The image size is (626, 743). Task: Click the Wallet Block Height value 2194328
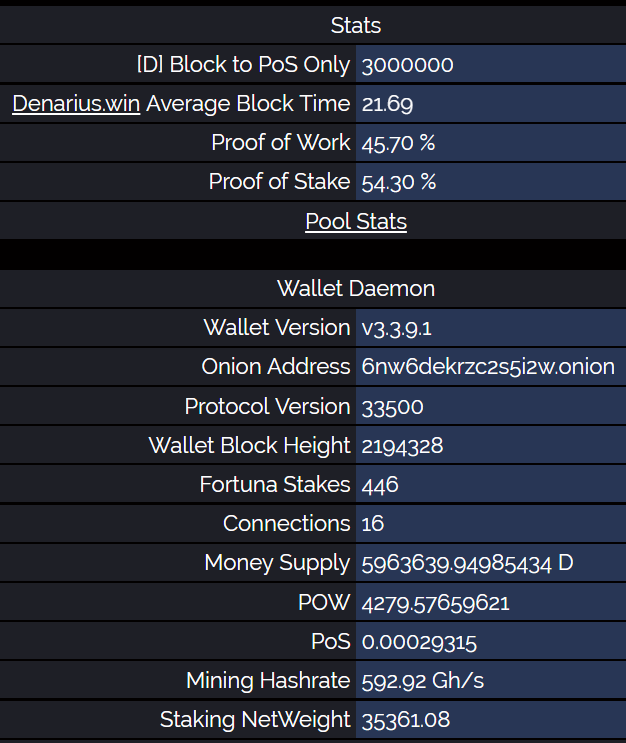(x=403, y=446)
